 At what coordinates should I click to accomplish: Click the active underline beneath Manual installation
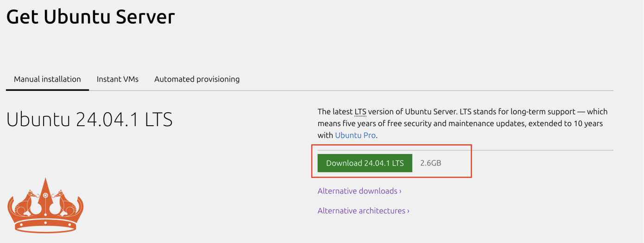[47, 90]
